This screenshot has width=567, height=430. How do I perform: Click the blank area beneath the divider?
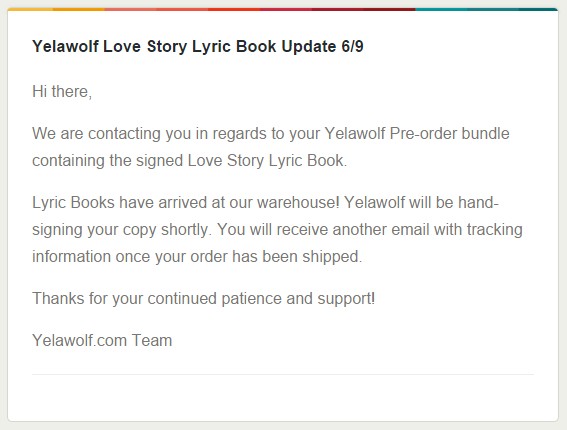point(283,398)
